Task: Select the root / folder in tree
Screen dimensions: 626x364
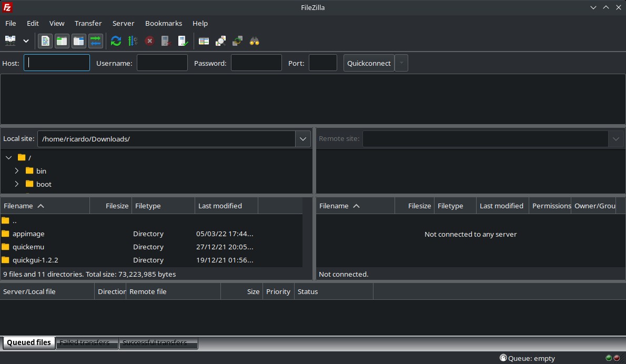Action: coord(29,158)
